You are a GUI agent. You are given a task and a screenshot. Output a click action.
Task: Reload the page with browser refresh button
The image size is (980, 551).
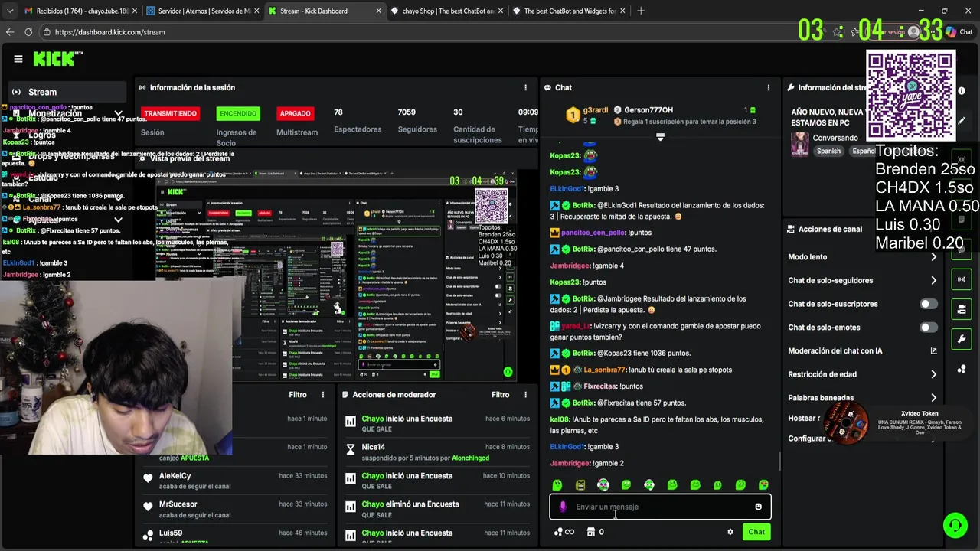tap(28, 32)
